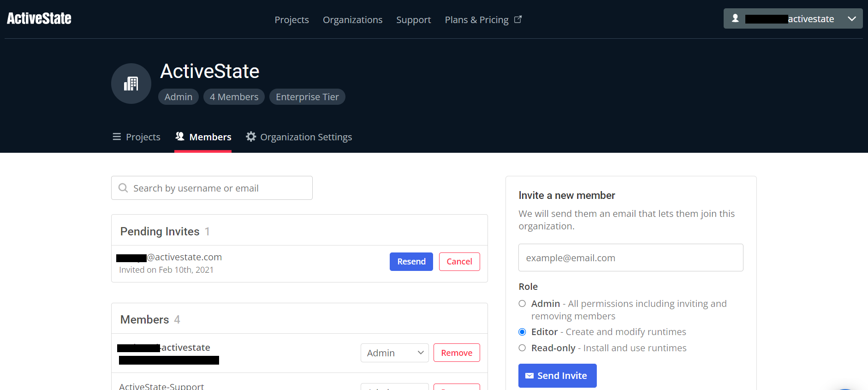Click the magnifier icon in member search
The width and height of the screenshot is (868, 390).
click(123, 188)
